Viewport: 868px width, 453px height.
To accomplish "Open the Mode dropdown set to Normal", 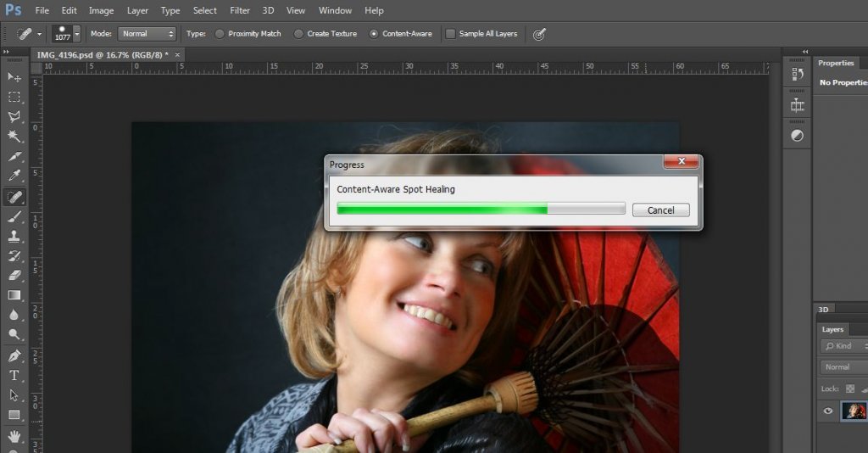I will 147,34.
